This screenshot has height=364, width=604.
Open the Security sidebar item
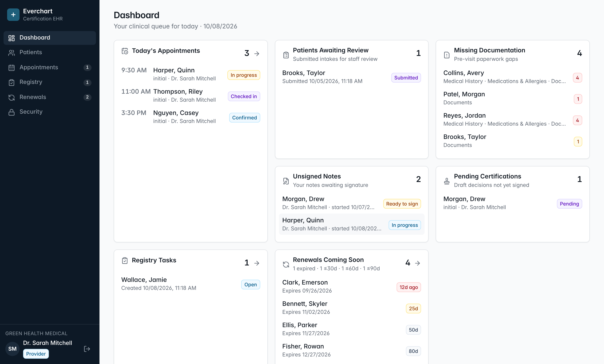[x=50, y=112]
